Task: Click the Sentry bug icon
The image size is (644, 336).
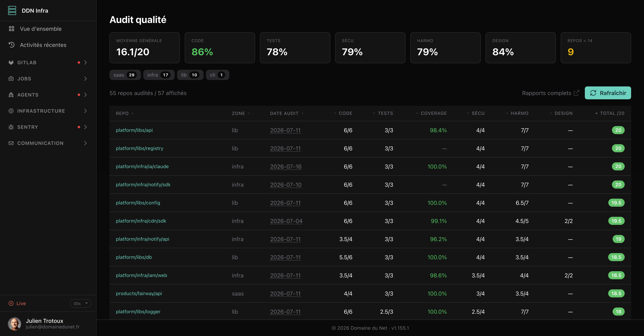Action: click(x=11, y=127)
